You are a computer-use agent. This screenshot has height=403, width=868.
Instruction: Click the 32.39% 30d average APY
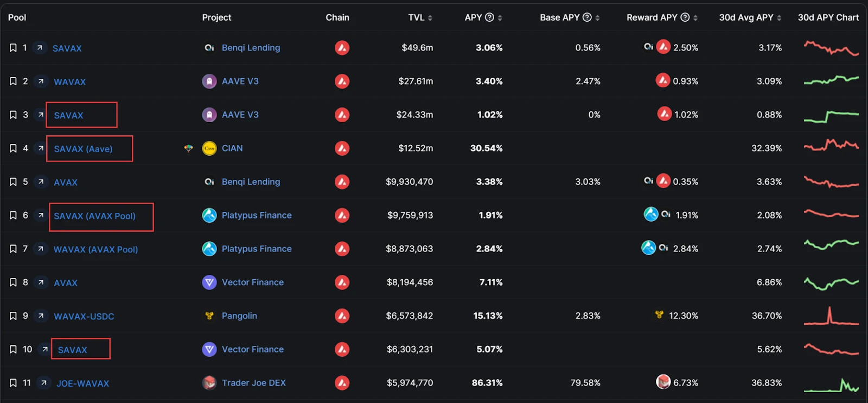pyautogui.click(x=767, y=148)
